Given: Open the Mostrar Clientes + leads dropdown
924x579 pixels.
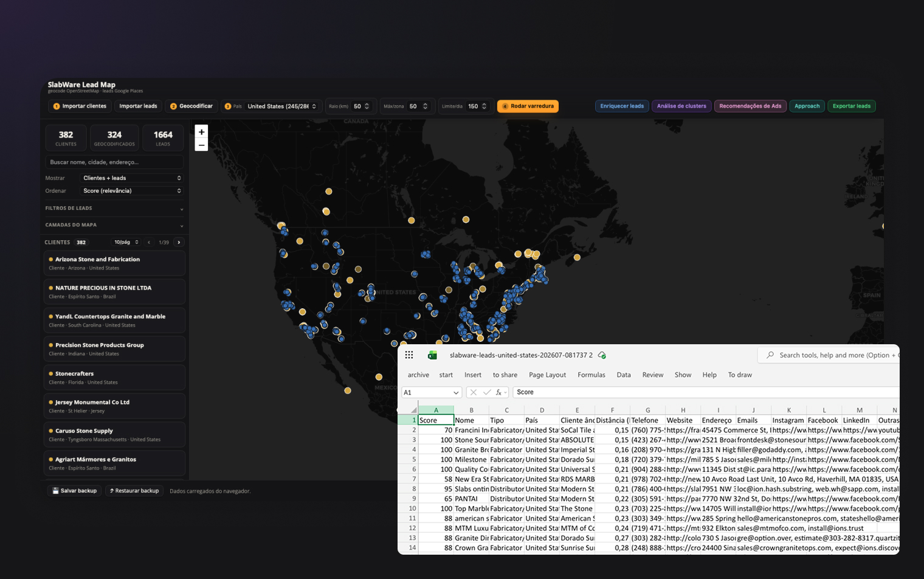Looking at the screenshot, I should [132, 178].
